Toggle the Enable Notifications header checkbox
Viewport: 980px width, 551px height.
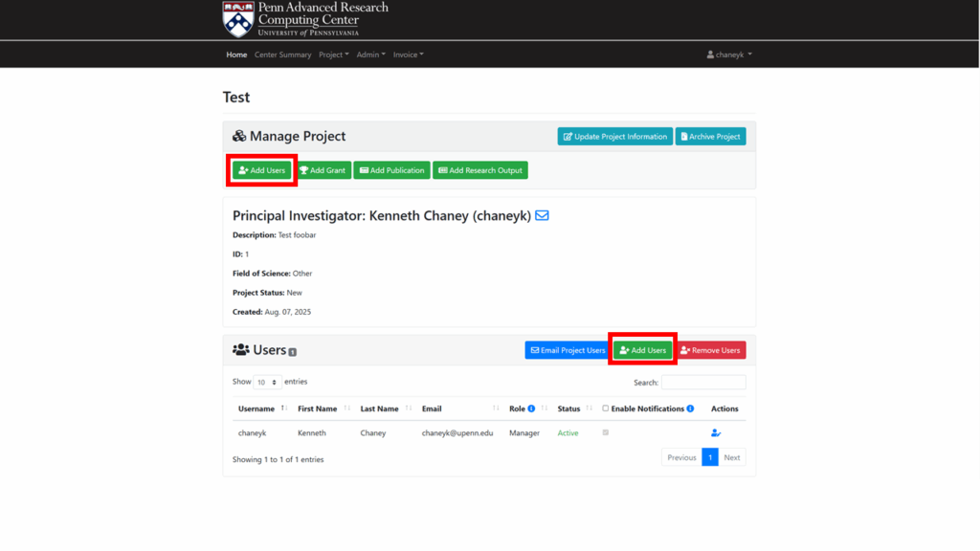(606, 408)
